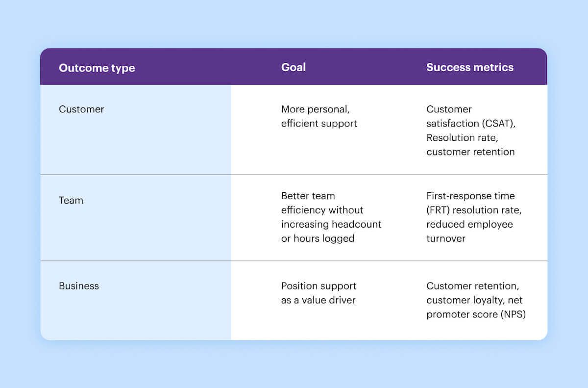
Task: Select the 'Customer satisfaction (CSAT)' metrics text
Action: (x=471, y=116)
